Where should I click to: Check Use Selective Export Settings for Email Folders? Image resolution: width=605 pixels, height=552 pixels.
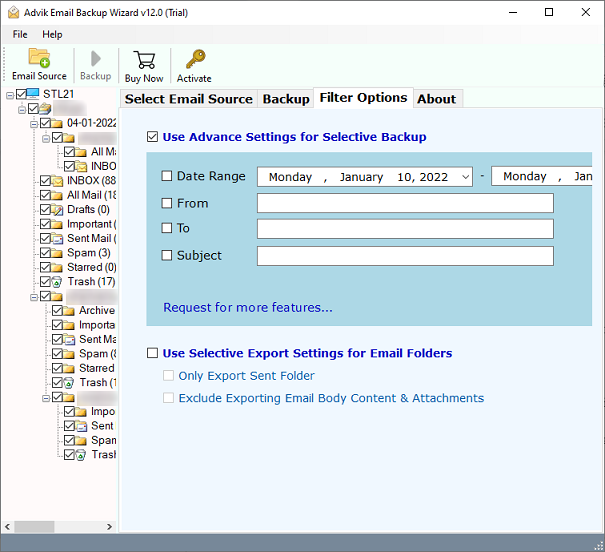click(152, 353)
